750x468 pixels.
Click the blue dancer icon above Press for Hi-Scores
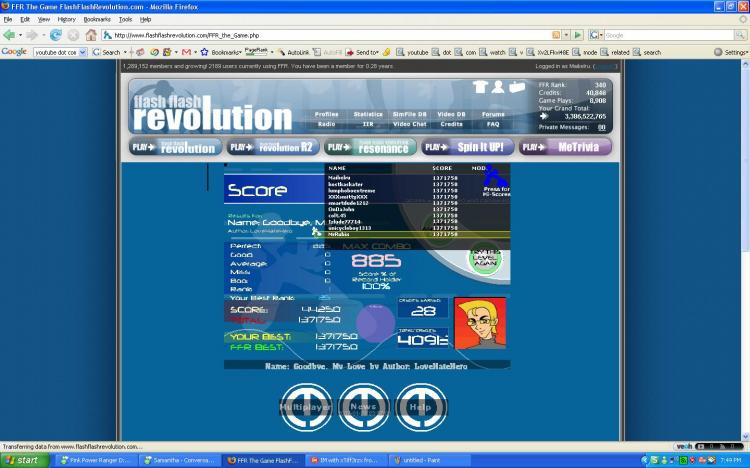495,176
